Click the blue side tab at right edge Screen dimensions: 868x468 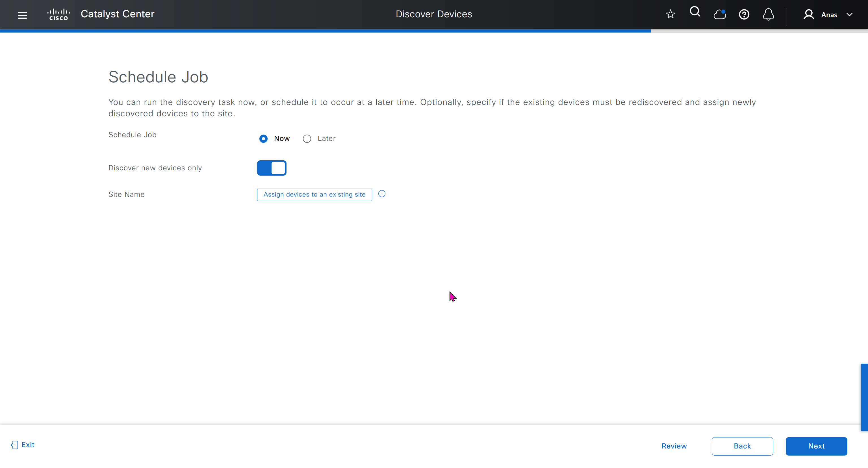click(864, 397)
